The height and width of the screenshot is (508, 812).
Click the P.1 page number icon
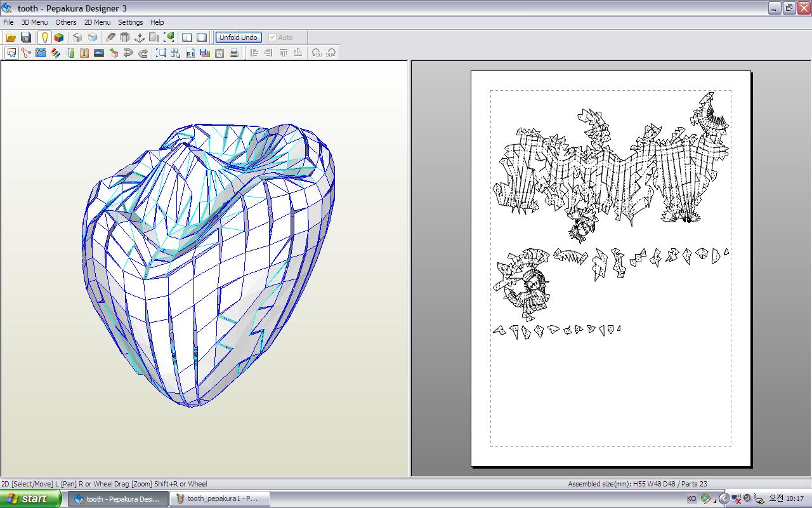[x=190, y=53]
